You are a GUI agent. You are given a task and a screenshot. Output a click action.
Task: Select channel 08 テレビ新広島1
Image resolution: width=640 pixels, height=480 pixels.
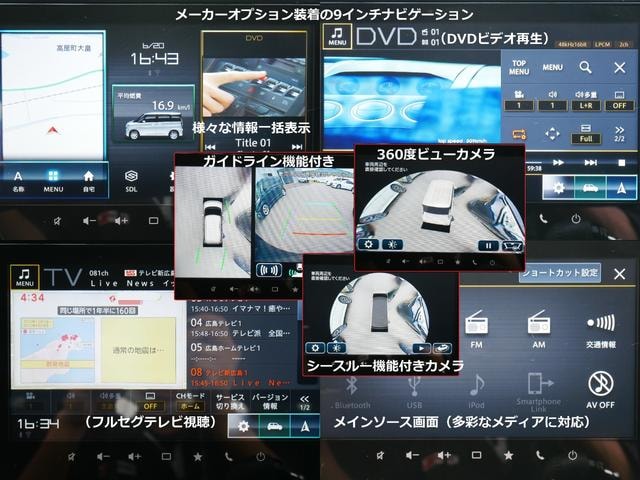point(242,378)
